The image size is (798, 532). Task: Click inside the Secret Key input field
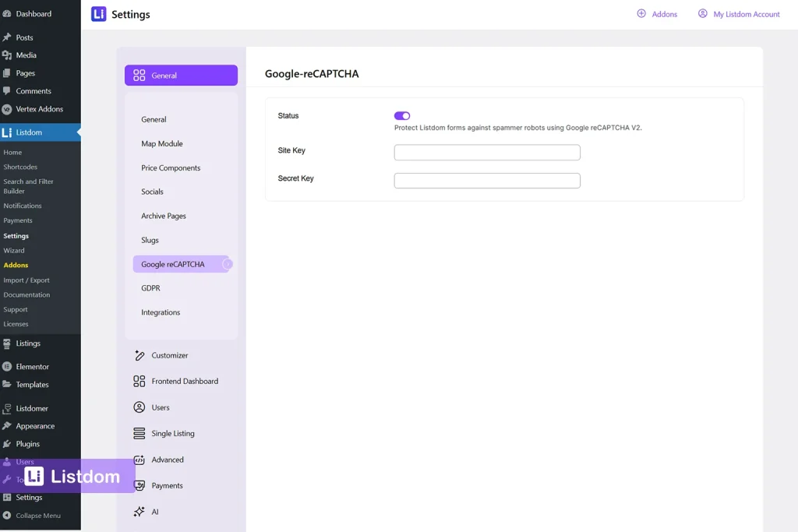[x=486, y=180]
